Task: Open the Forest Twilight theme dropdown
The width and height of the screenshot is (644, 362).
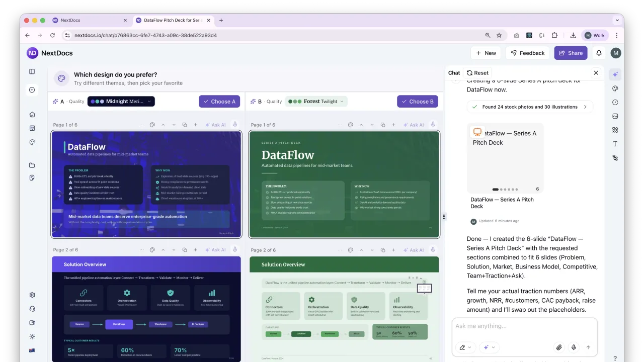Action: click(316, 102)
